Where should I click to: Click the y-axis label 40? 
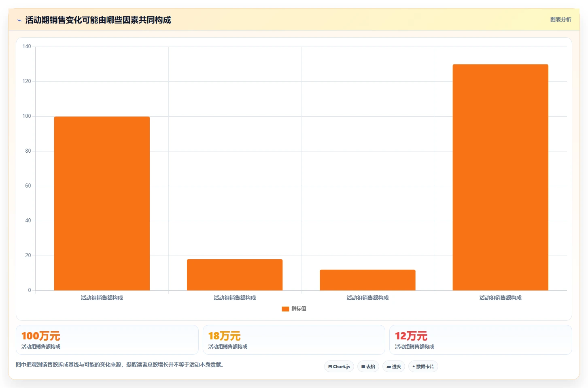(x=28, y=221)
